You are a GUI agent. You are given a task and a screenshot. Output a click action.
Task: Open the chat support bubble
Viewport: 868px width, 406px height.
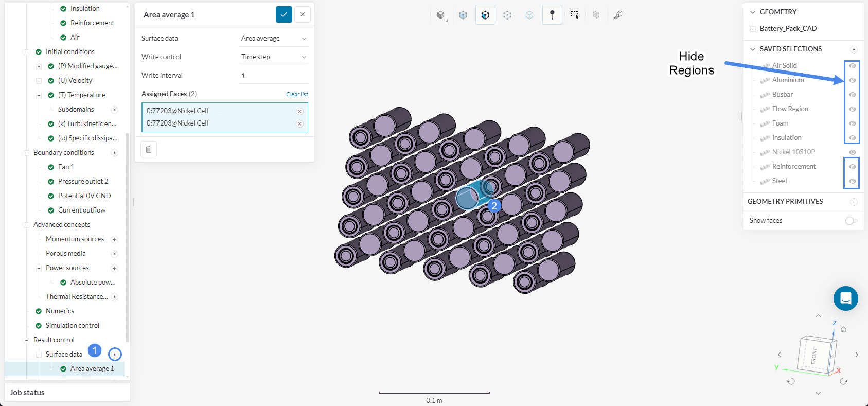(x=845, y=298)
